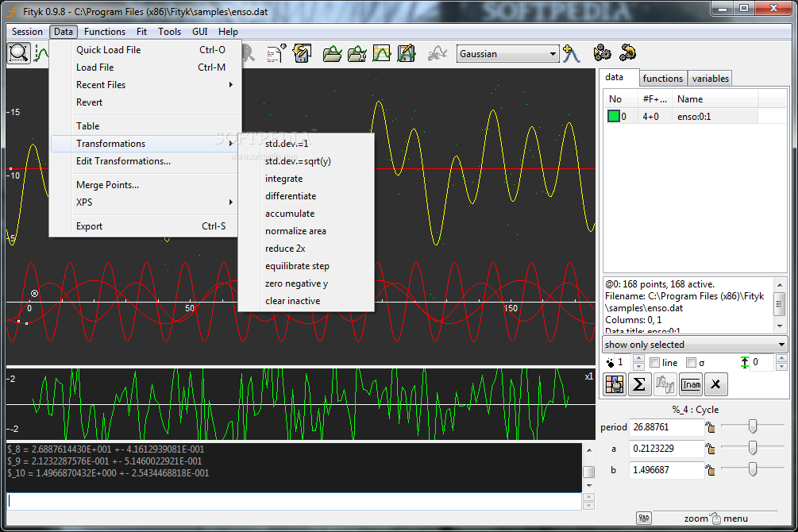Viewport: 798px width, 532px height.
Task: Enable the line checkbox
Action: (655, 362)
